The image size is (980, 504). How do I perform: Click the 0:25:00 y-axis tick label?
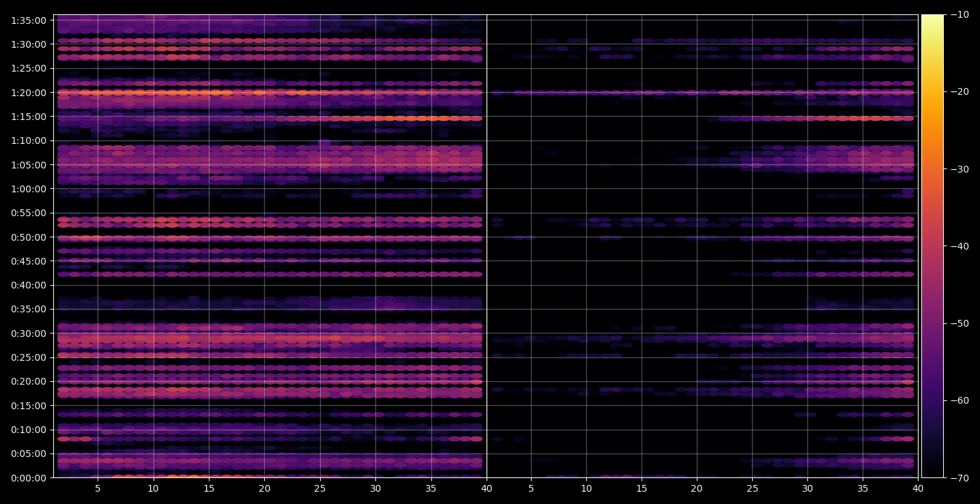pos(29,357)
